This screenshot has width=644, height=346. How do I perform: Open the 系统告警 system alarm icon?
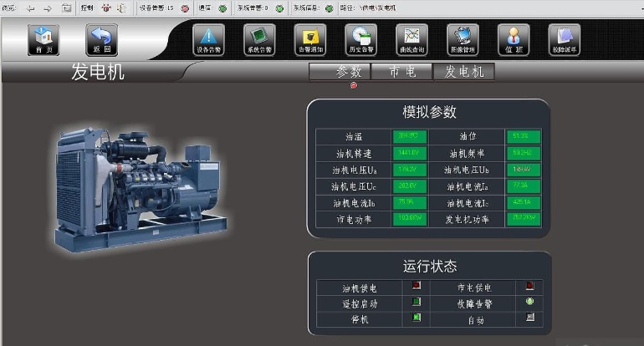click(x=259, y=38)
